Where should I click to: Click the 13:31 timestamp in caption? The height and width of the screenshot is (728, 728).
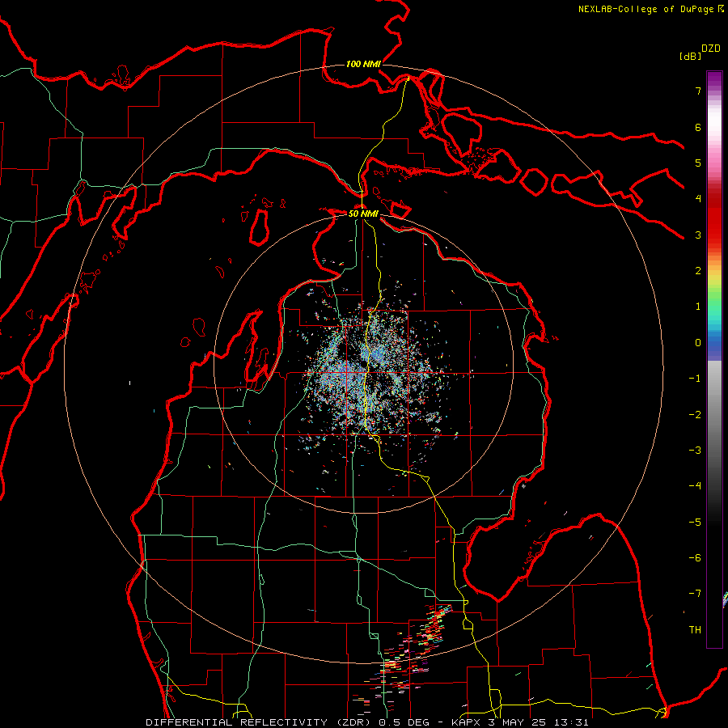[x=572, y=722]
